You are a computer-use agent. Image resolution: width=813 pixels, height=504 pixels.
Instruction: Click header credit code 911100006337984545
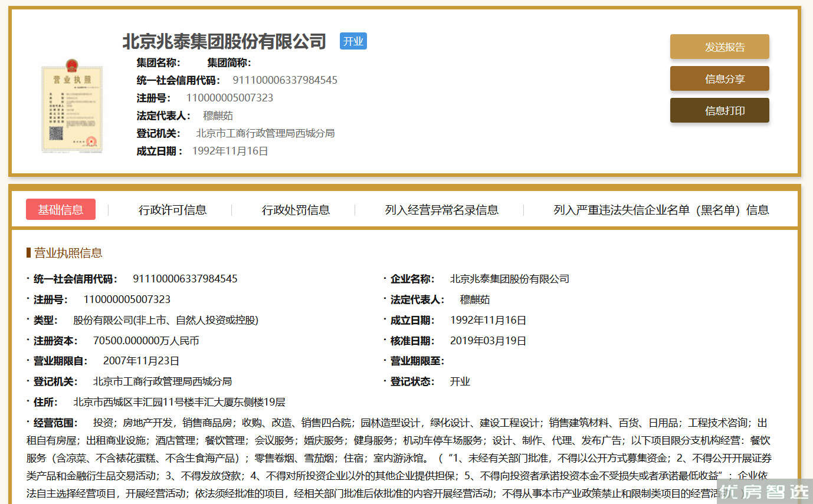[285, 80]
